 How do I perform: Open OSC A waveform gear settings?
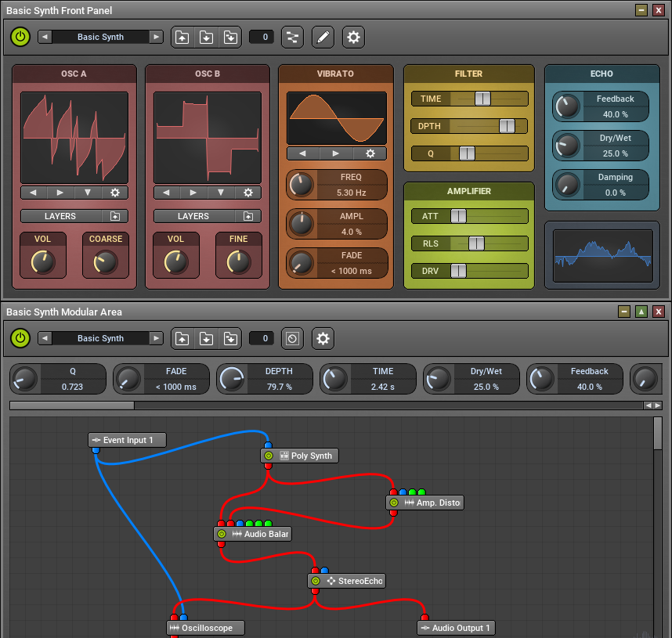pyautogui.click(x=115, y=193)
